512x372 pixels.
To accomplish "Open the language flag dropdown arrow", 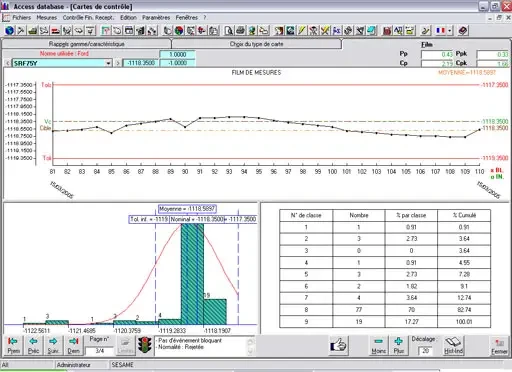I will coord(450,31).
